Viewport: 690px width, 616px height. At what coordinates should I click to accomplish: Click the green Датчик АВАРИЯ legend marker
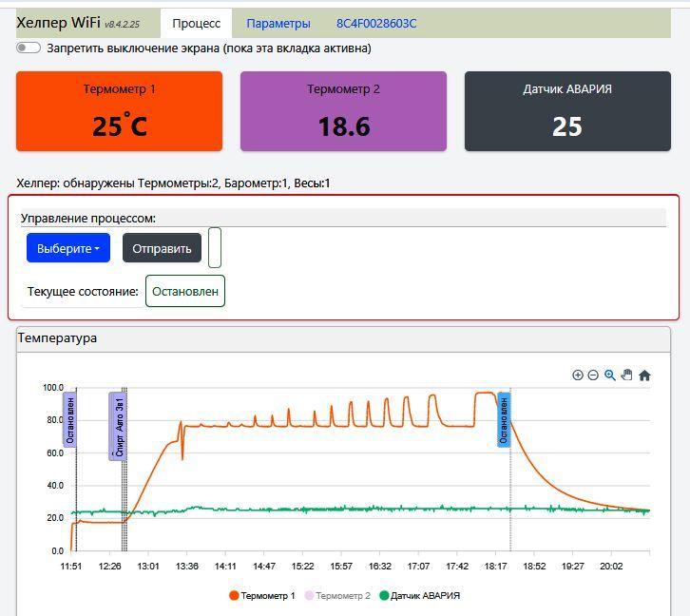[384, 596]
